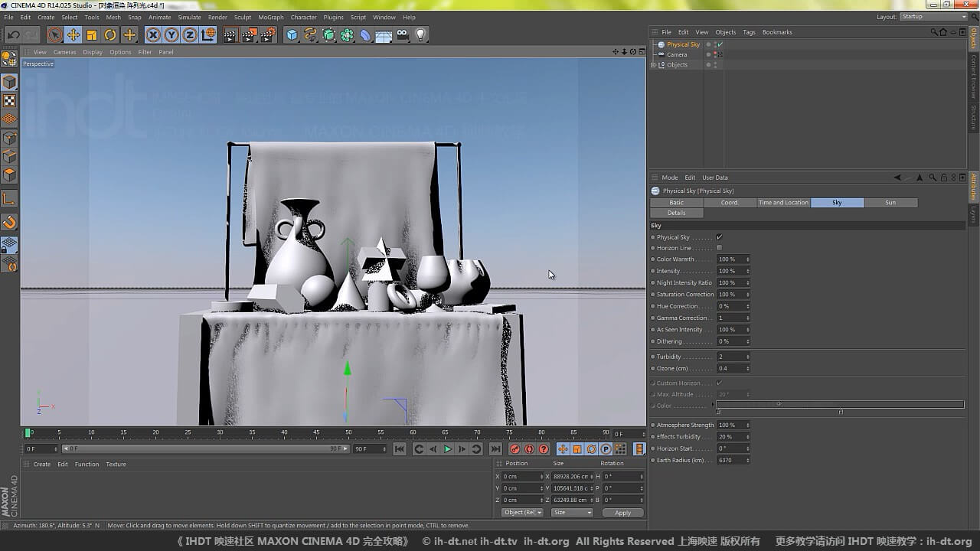Open the Details tab button
Screen dimensions: 980x551
[676, 213]
